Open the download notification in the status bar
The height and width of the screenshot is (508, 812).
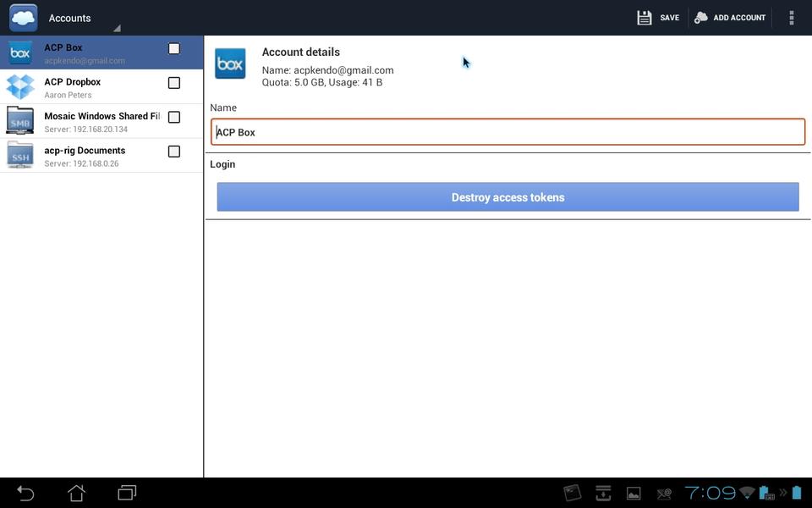tap(603, 493)
